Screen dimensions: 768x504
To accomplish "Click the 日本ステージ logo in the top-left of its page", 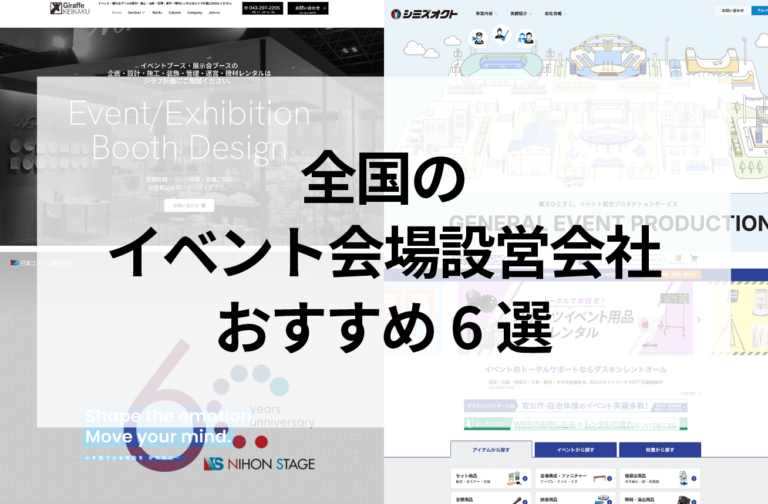I will pyautogui.click(x=41, y=263).
